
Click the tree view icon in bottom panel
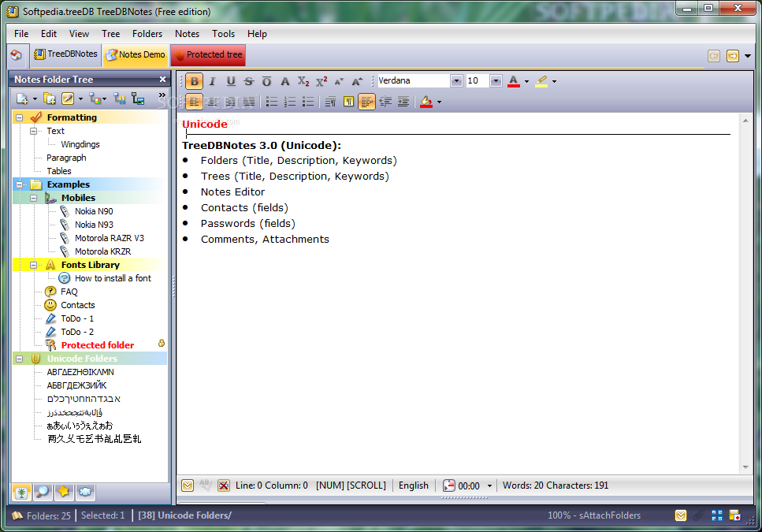pos(21,492)
